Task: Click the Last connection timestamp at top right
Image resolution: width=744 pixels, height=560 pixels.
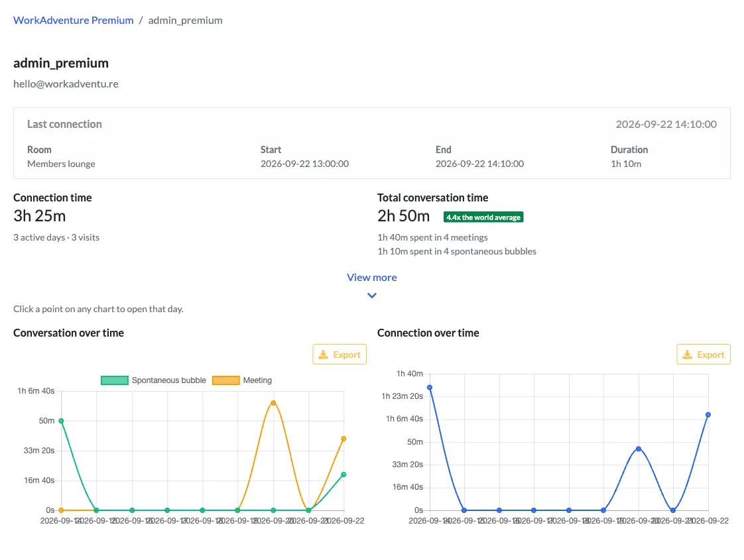Action: click(666, 124)
